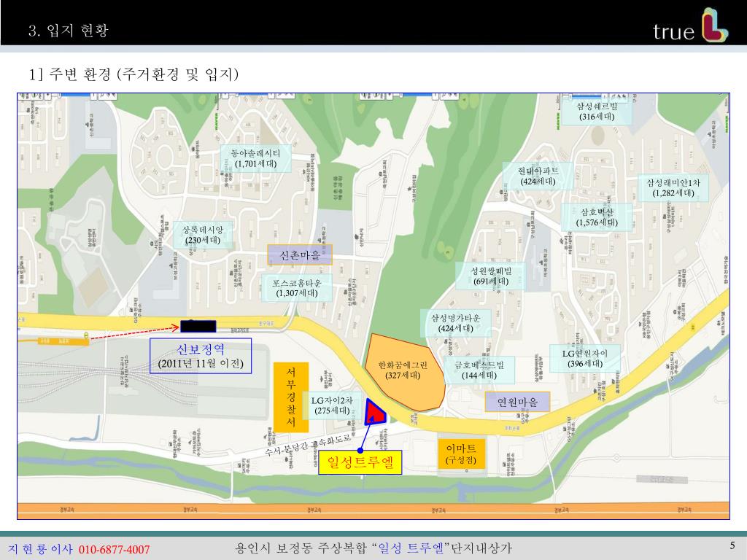Click the 현대아파트 (424세대) label

[x=538, y=176]
